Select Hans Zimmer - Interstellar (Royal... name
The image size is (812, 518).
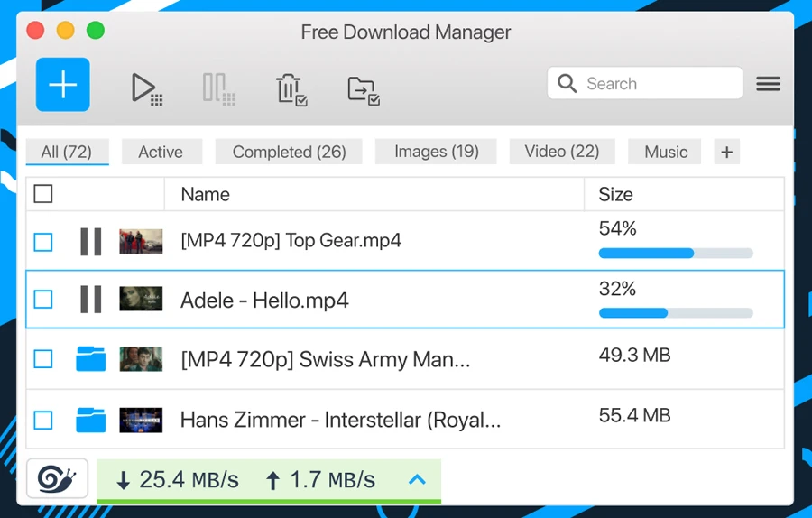pos(340,421)
